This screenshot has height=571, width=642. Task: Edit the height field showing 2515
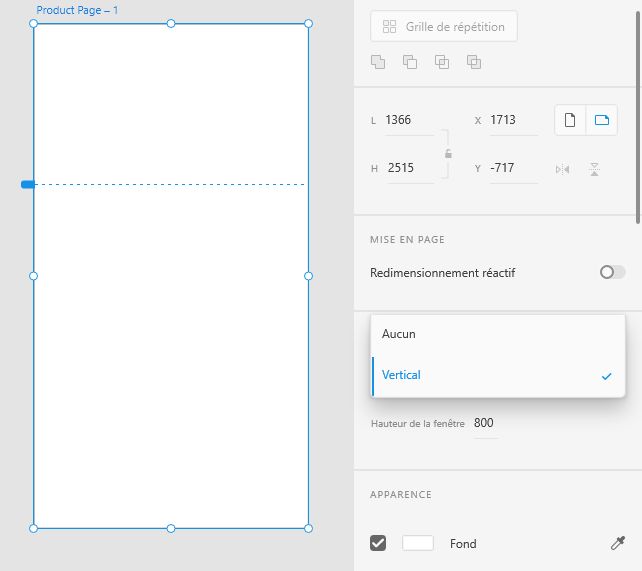coord(410,168)
